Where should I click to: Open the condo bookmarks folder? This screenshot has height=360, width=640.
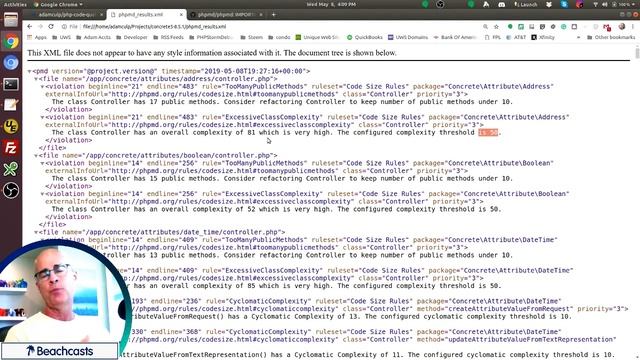[x=279, y=37]
